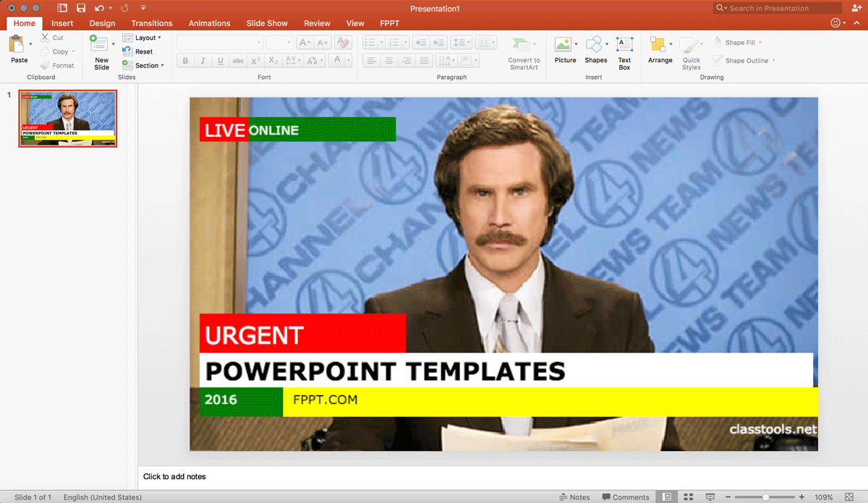Viewport: 868px width, 503px height.
Task: Click the Cut scissors icon
Action: 45,38
